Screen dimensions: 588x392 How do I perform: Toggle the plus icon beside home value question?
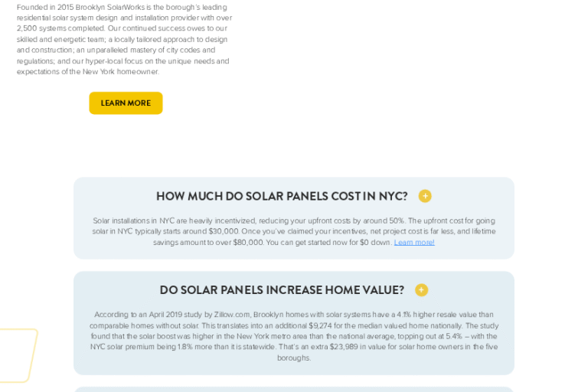(x=422, y=290)
